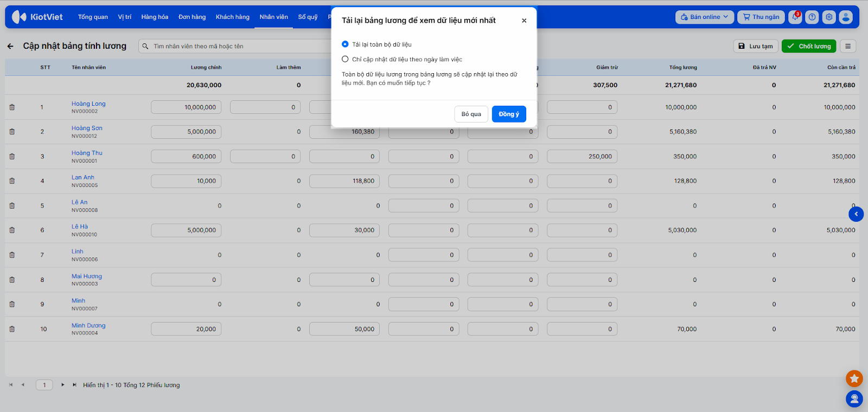Image resolution: width=868 pixels, height=412 pixels.
Task: Open the help question mark icon
Action: 812,17
